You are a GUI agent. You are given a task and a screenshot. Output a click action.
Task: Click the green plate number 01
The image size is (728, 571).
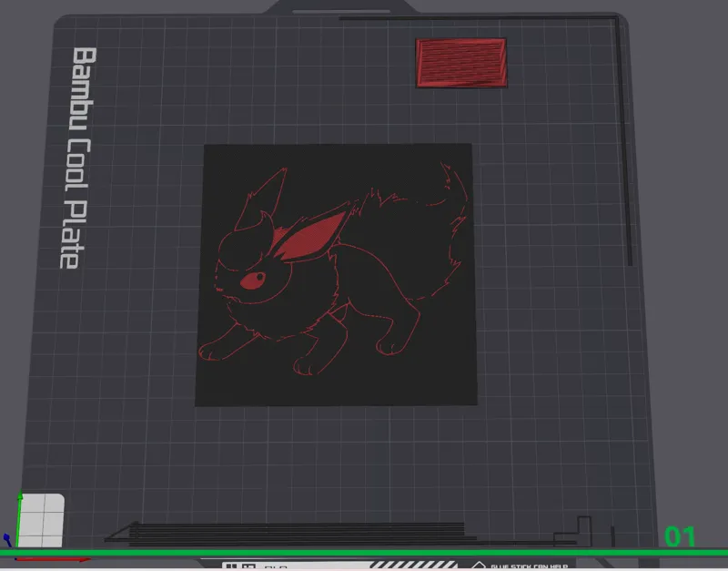680,536
